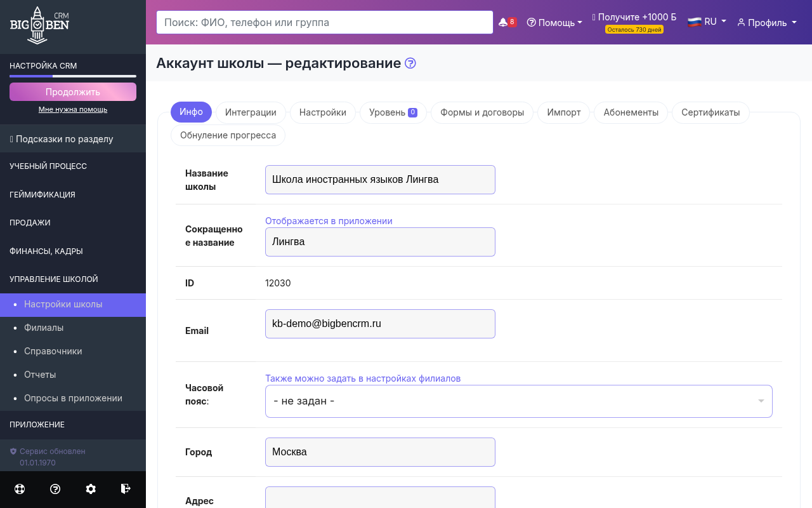This screenshot has height=508, width=812.
Task: Open the RU language dropdown
Action: point(706,21)
